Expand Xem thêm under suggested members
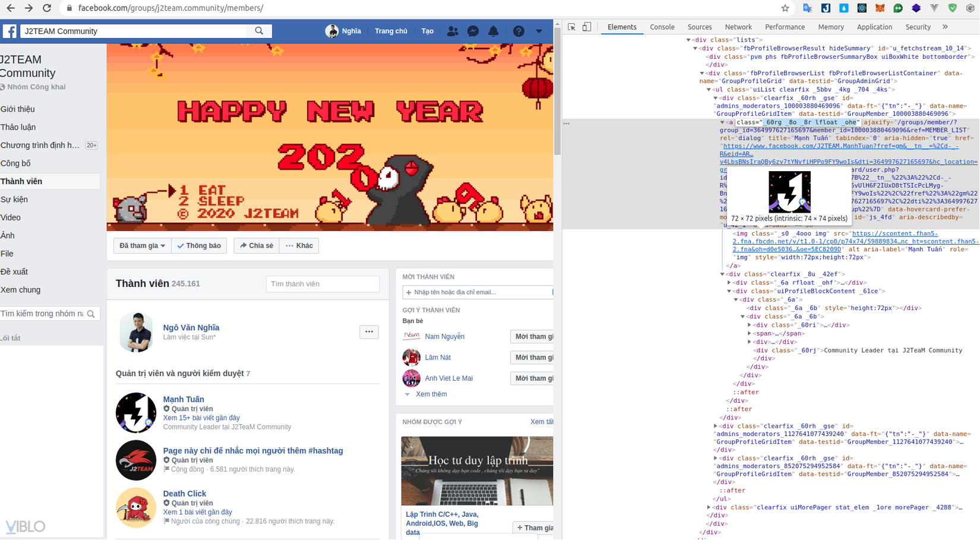Image resolution: width=980 pixels, height=540 pixels. pyautogui.click(x=431, y=394)
